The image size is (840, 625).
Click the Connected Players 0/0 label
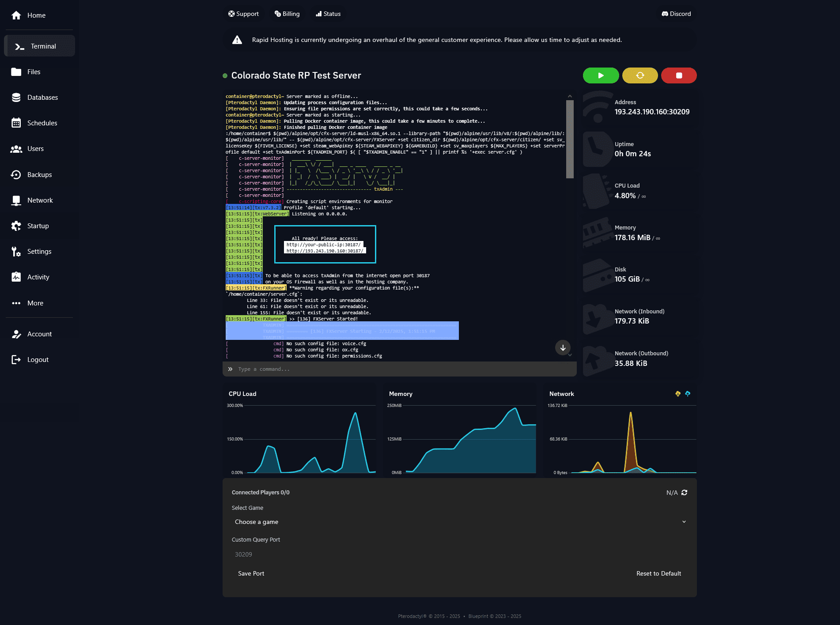click(x=261, y=493)
